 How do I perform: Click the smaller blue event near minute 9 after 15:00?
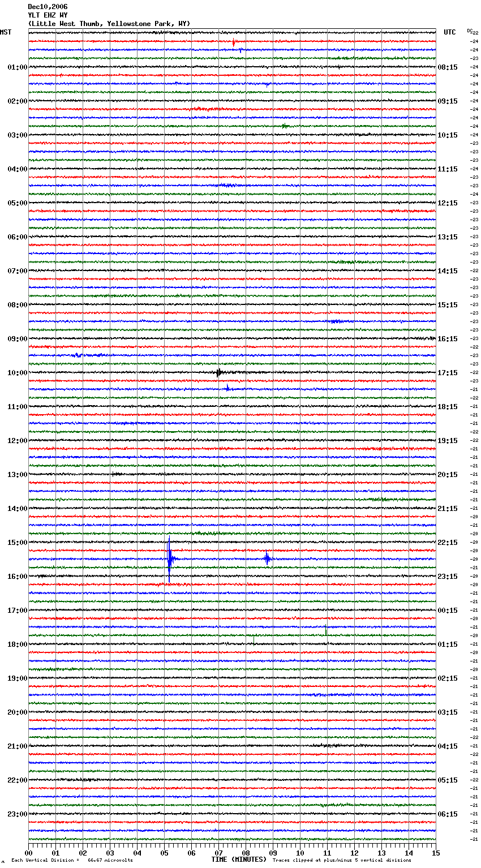click(267, 559)
